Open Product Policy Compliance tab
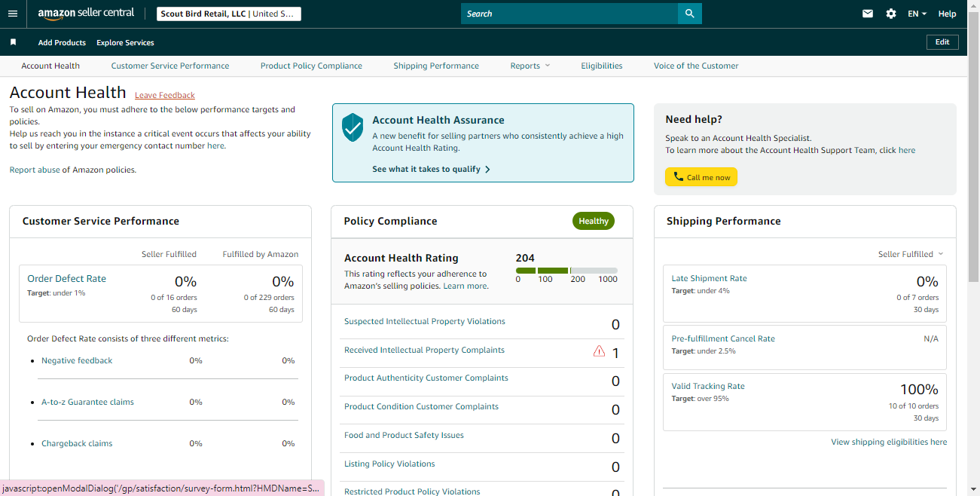This screenshot has height=496, width=980. 311,66
